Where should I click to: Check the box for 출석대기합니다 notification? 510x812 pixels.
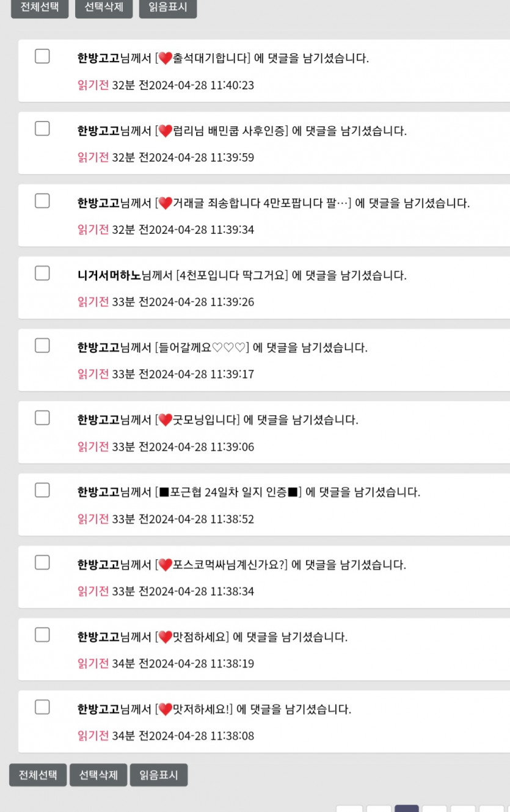pyautogui.click(x=42, y=56)
